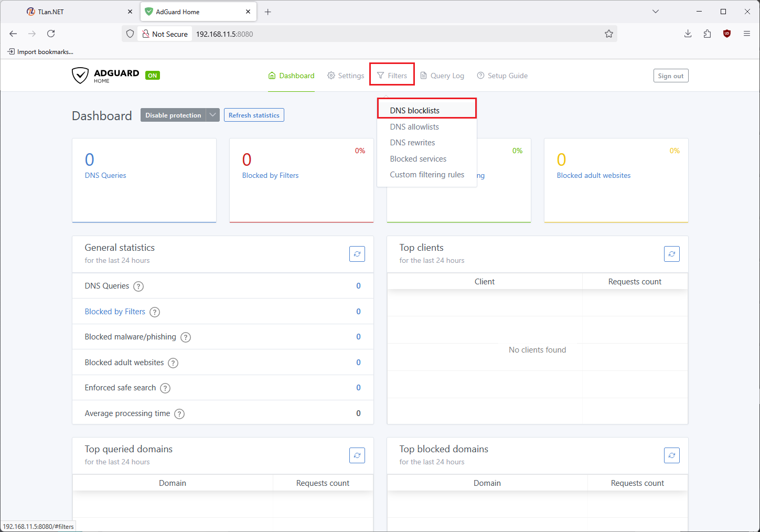Screen dimensions: 760x532
Task: Open the Filters dropdown menu
Action: (392, 76)
